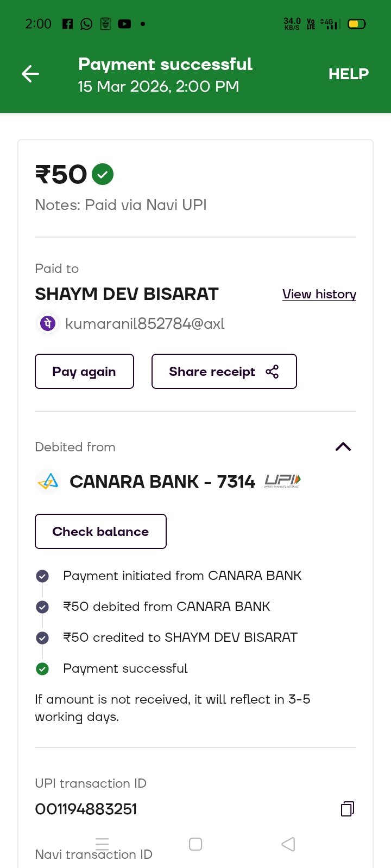Tap the green Payment successful step checkmark
The width and height of the screenshot is (391, 868).
click(42, 669)
